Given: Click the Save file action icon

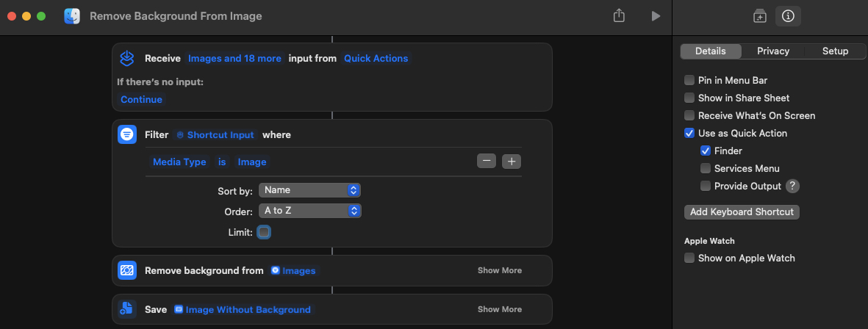Looking at the screenshot, I should coord(127,309).
